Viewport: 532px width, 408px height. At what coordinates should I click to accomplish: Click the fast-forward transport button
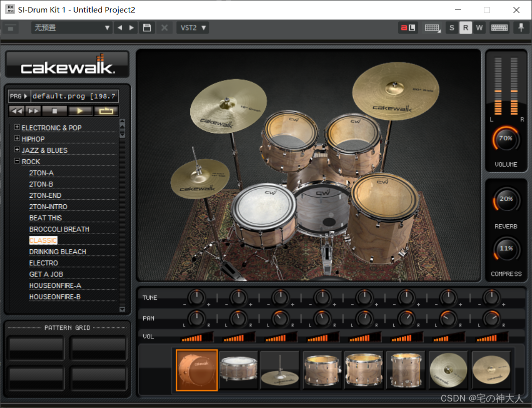point(33,111)
